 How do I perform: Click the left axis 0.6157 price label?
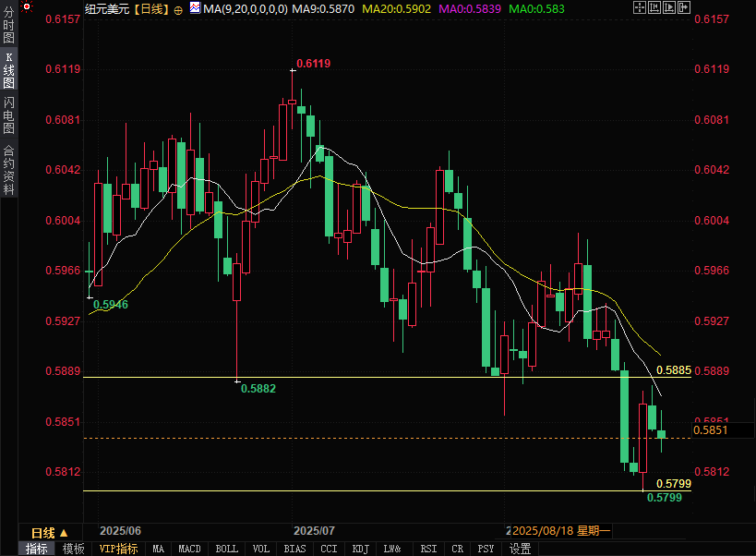click(63, 19)
